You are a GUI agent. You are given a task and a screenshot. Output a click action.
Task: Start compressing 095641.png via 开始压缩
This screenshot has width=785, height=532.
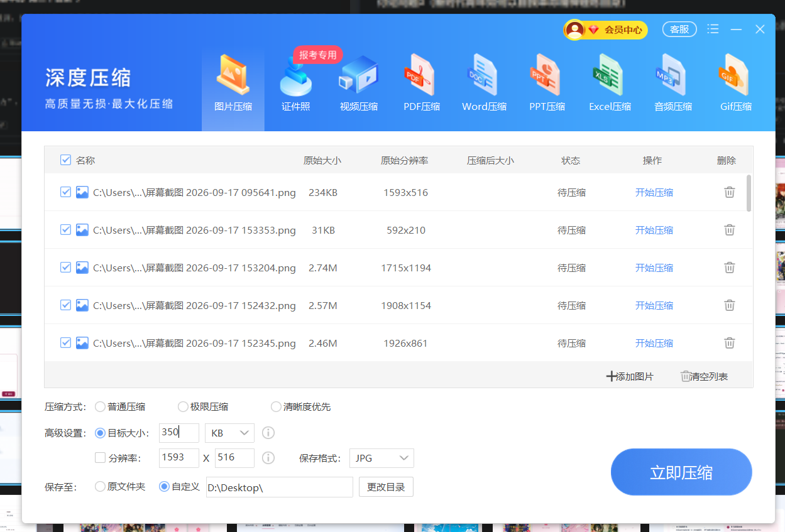pos(654,192)
